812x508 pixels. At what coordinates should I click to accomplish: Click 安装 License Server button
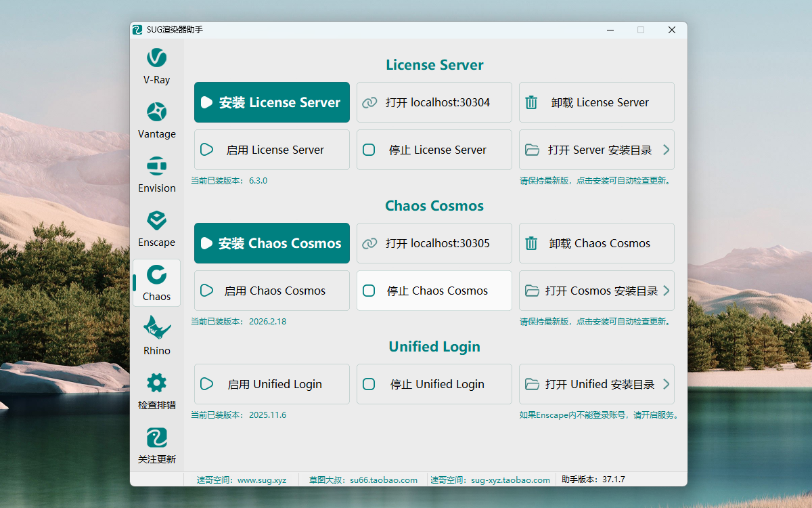[x=272, y=102]
